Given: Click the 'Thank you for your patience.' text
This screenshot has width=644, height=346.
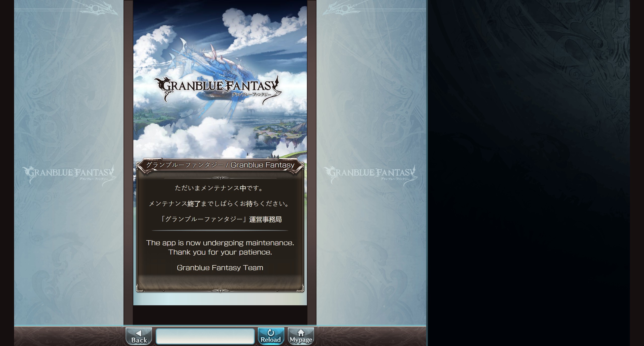Looking at the screenshot, I should [x=220, y=252].
